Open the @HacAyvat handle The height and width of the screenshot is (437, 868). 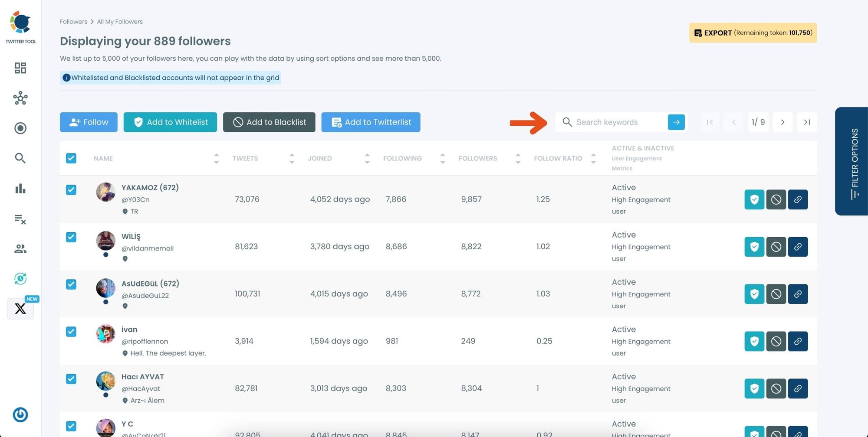tap(141, 389)
